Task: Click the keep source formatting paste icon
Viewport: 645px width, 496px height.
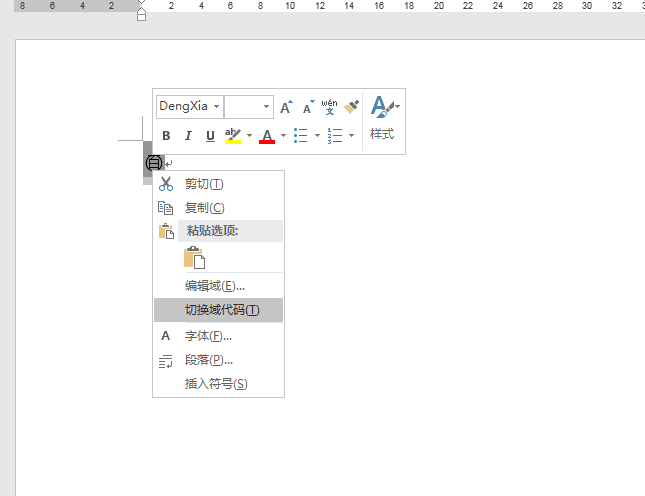Action: [x=194, y=258]
